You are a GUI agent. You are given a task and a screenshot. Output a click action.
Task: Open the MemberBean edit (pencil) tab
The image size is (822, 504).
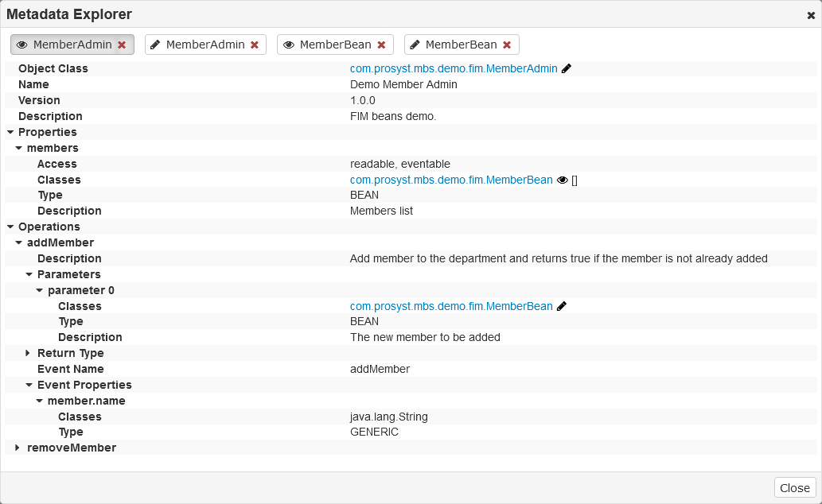click(x=454, y=45)
